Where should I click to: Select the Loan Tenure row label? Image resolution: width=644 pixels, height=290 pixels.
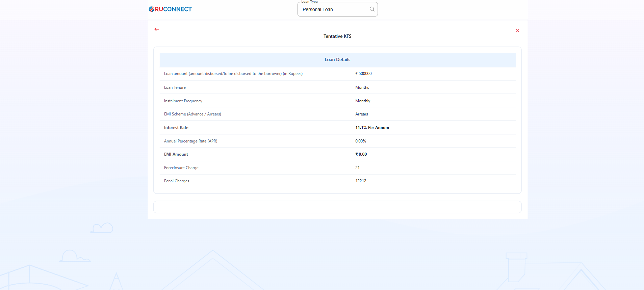pyautogui.click(x=175, y=87)
